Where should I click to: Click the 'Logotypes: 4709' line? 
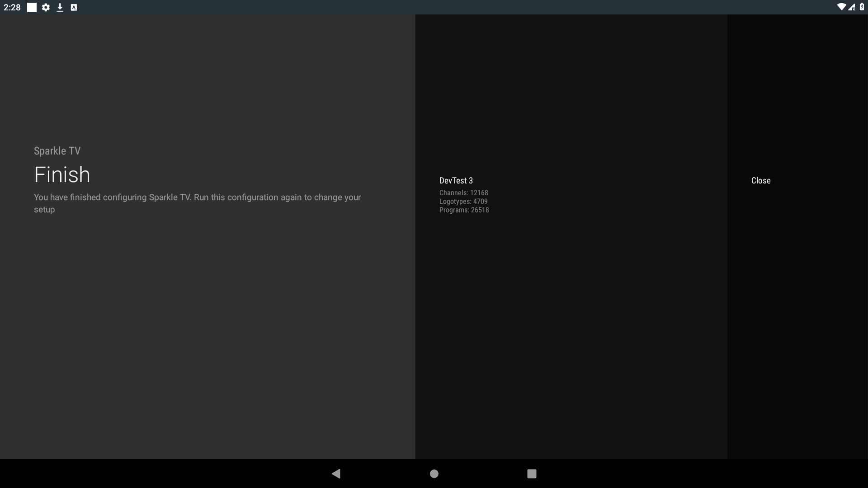tap(463, 202)
